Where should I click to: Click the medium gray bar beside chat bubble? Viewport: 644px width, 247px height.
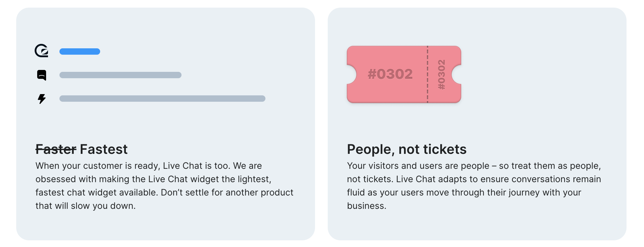pyautogui.click(x=120, y=75)
